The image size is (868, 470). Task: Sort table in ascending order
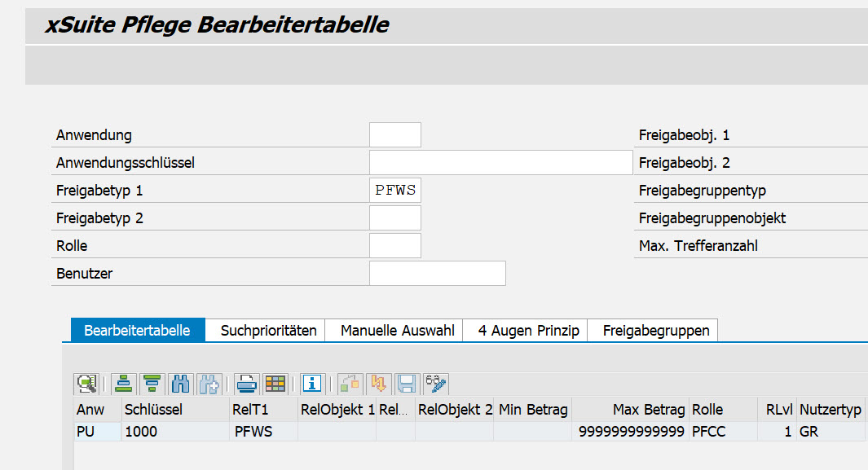pyautogui.click(x=124, y=383)
